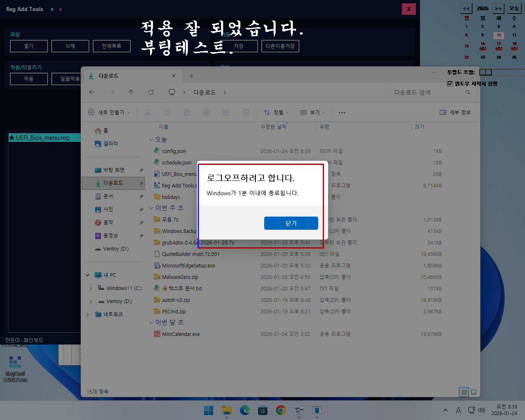
Task: Open 동영상 in navigation pane
Action: tap(111, 235)
